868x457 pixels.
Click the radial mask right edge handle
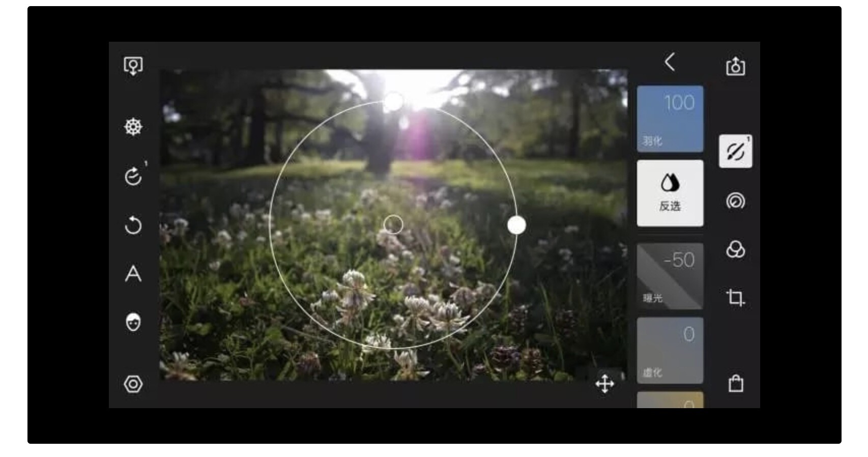pos(516,225)
